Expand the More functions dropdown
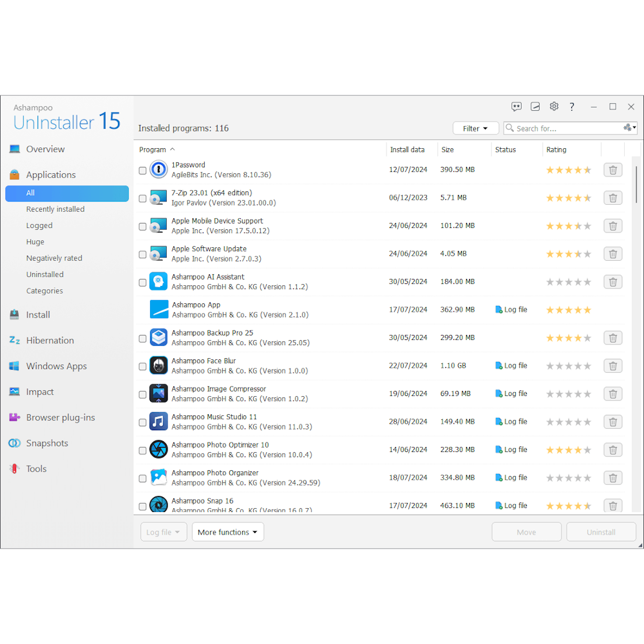Viewport: 644px width, 644px height. pos(228,532)
